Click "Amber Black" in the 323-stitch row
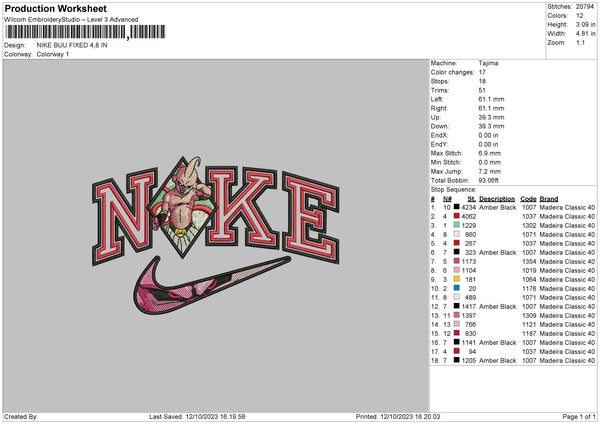 497,253
